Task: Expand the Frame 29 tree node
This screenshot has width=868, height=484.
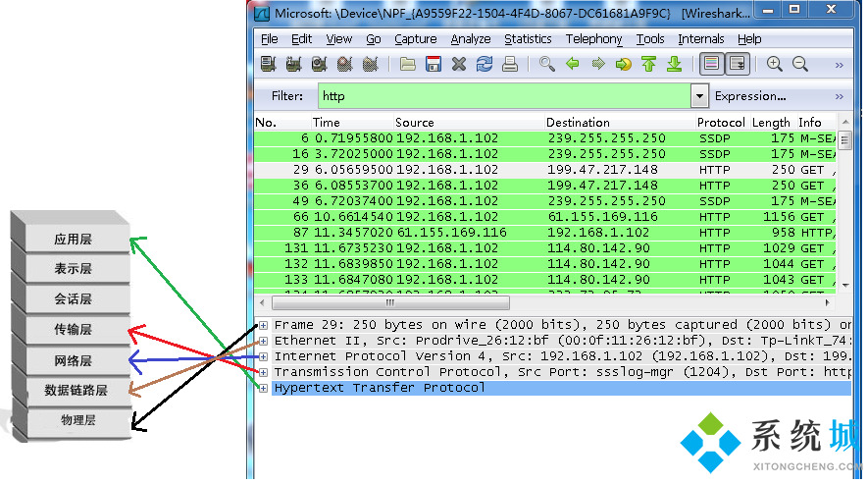Action: [264, 325]
